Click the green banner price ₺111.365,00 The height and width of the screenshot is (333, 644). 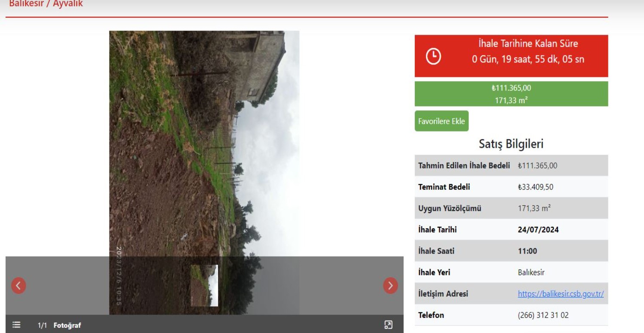coord(511,88)
